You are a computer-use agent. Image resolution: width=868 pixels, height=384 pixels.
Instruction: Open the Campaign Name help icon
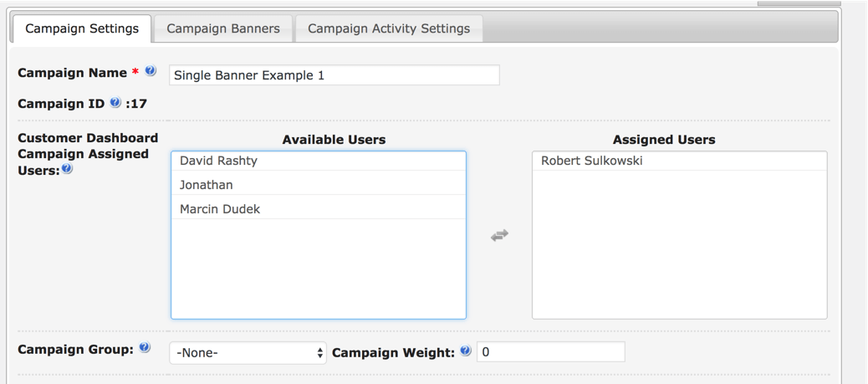[151, 71]
